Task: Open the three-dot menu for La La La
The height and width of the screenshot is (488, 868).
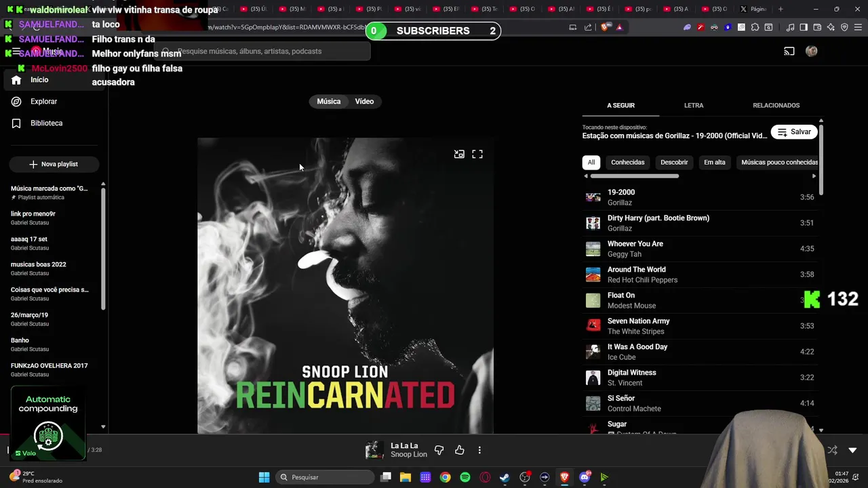Action: (479, 450)
